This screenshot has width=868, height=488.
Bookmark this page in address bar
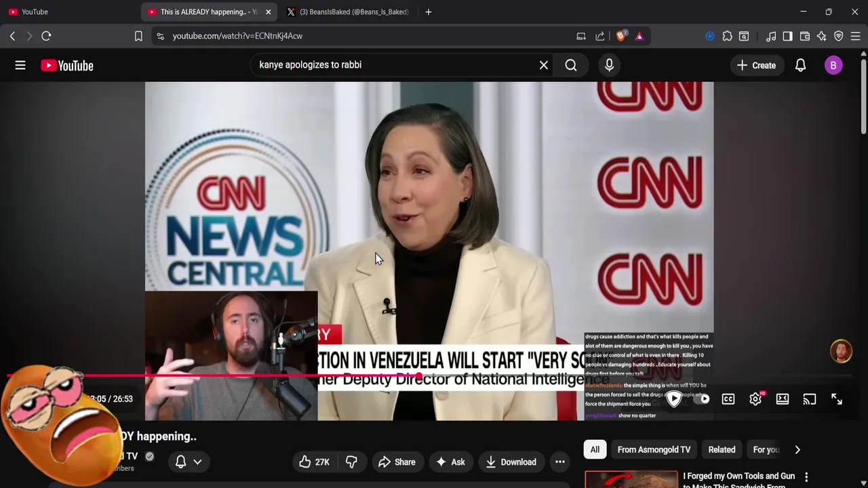tap(138, 36)
